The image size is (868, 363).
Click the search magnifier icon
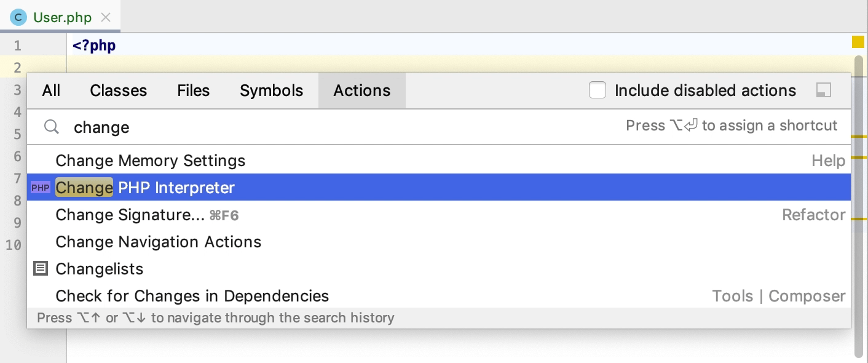52,127
